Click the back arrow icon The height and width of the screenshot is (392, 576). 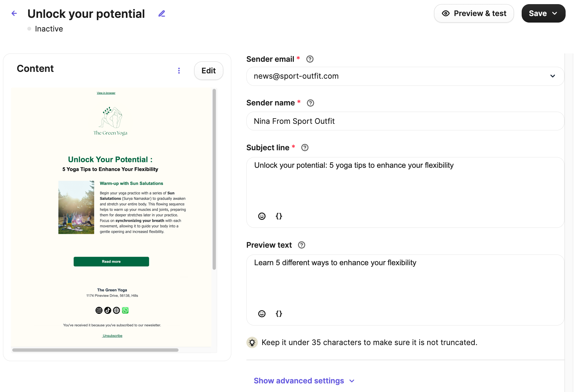[14, 13]
